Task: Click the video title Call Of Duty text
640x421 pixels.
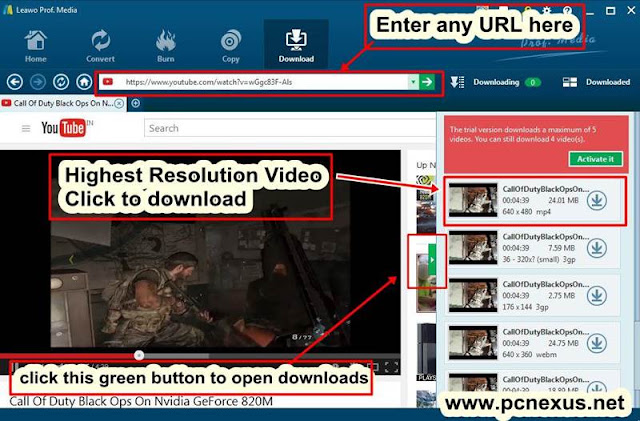Action: tap(141, 401)
